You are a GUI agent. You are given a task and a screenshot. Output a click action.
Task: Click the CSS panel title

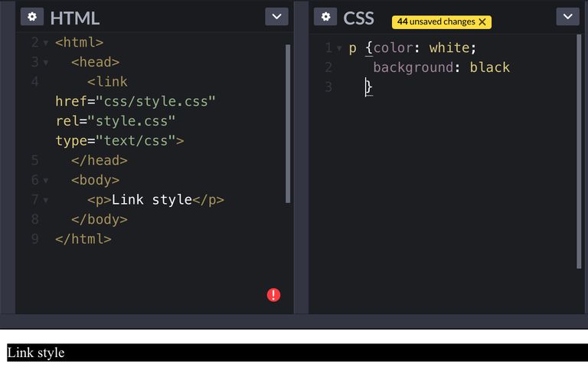point(358,18)
